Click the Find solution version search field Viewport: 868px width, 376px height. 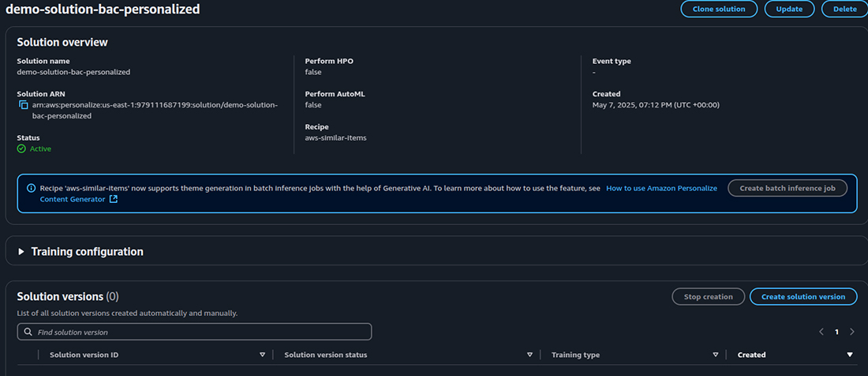coord(194,332)
